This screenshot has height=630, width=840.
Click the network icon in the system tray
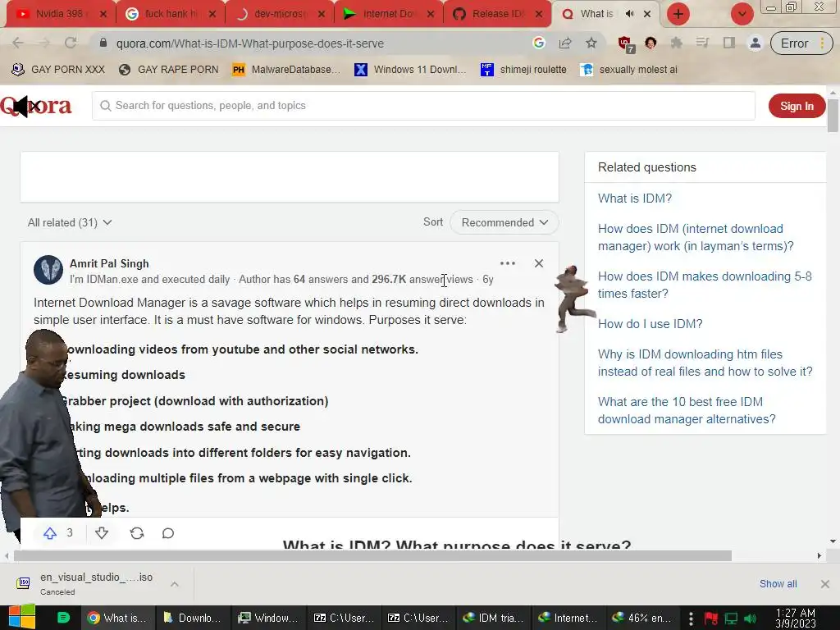[731, 619]
